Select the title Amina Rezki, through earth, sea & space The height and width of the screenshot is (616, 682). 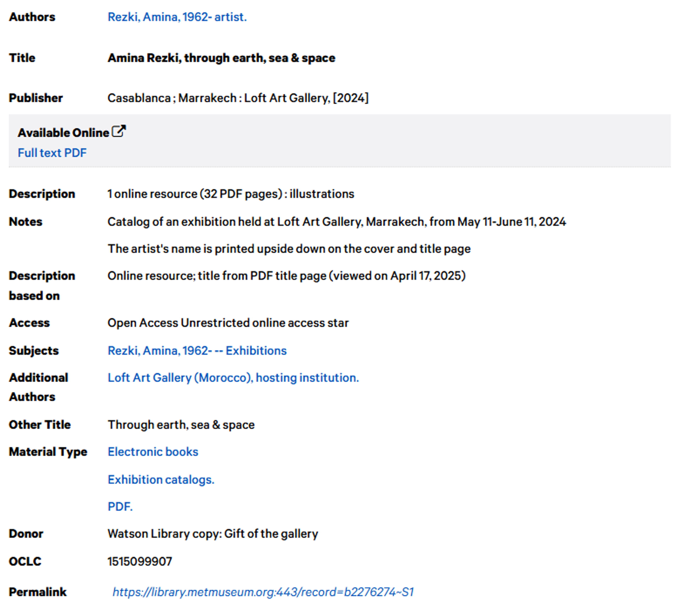[x=221, y=58]
